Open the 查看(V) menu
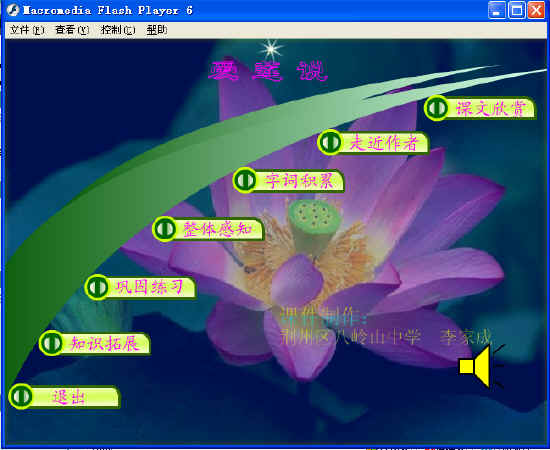550x450 pixels. point(72,30)
